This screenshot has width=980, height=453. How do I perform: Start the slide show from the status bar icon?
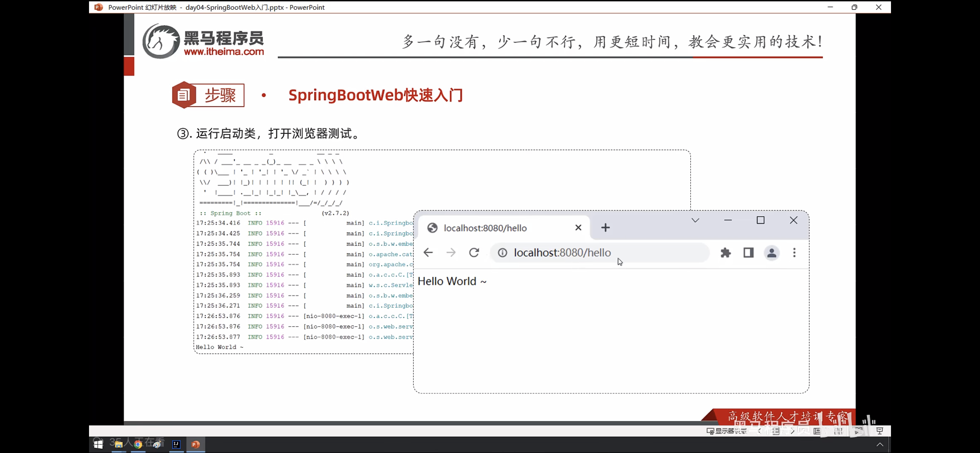pyautogui.click(x=880, y=431)
